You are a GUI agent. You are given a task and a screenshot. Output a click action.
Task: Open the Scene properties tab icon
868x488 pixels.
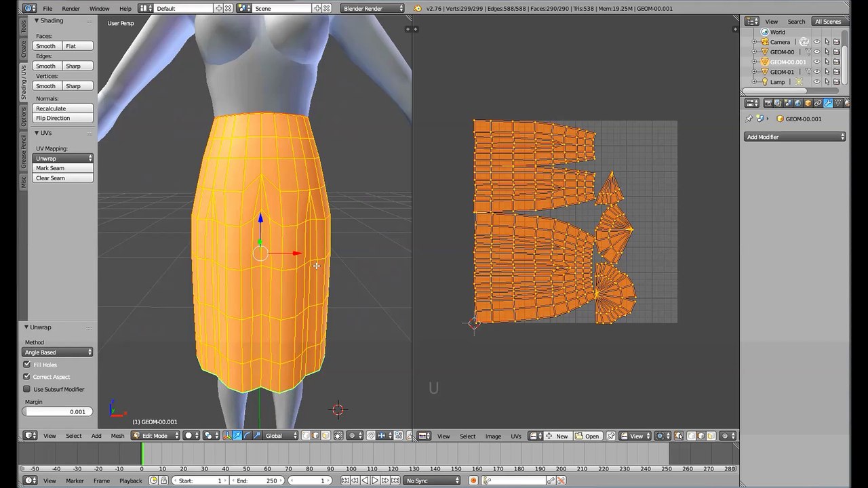[x=788, y=103]
